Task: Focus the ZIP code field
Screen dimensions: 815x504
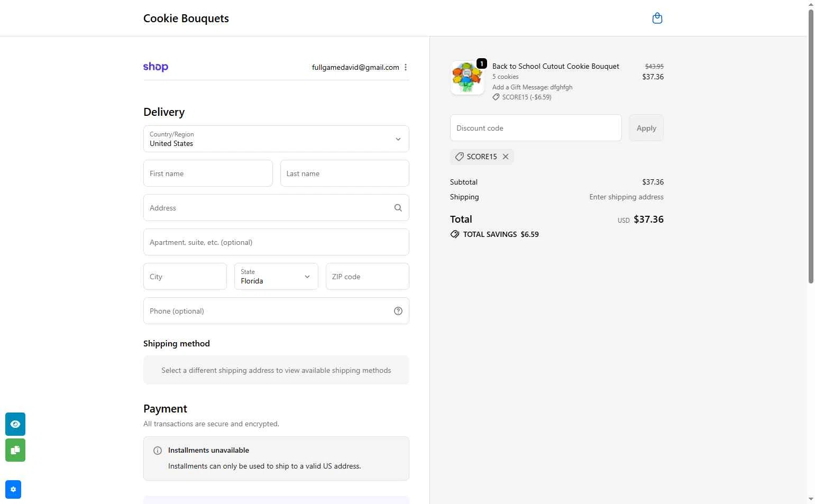Action: coord(368,277)
